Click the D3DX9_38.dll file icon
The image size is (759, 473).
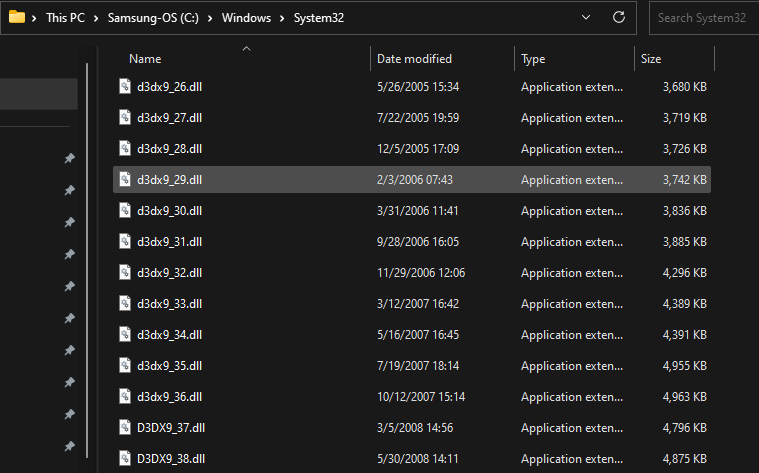pos(125,459)
